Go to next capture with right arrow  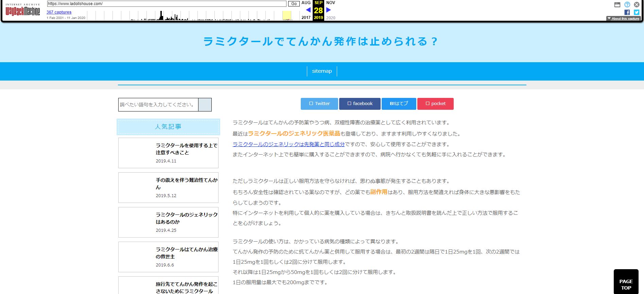pyautogui.click(x=329, y=10)
